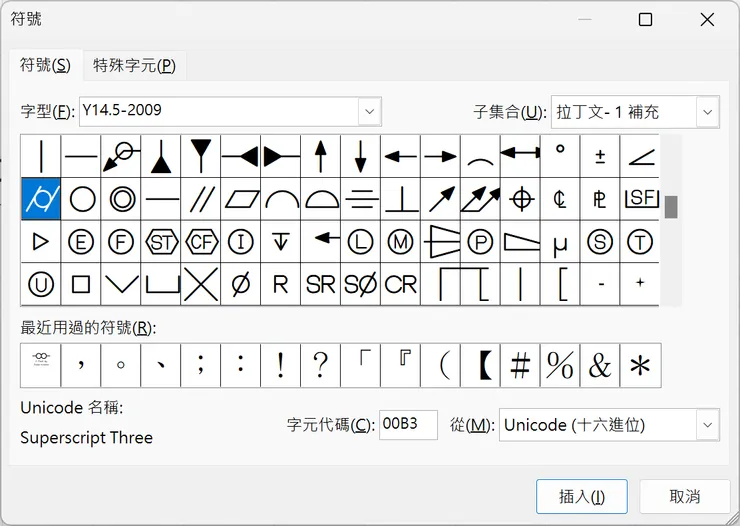Select the double-headed horizontal arrow symbol
The width and height of the screenshot is (740, 526).
click(520, 156)
